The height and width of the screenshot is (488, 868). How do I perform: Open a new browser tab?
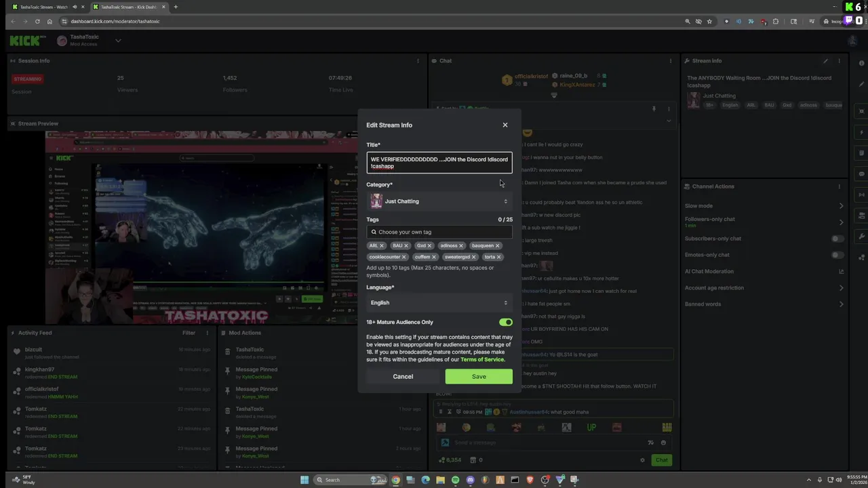click(176, 7)
